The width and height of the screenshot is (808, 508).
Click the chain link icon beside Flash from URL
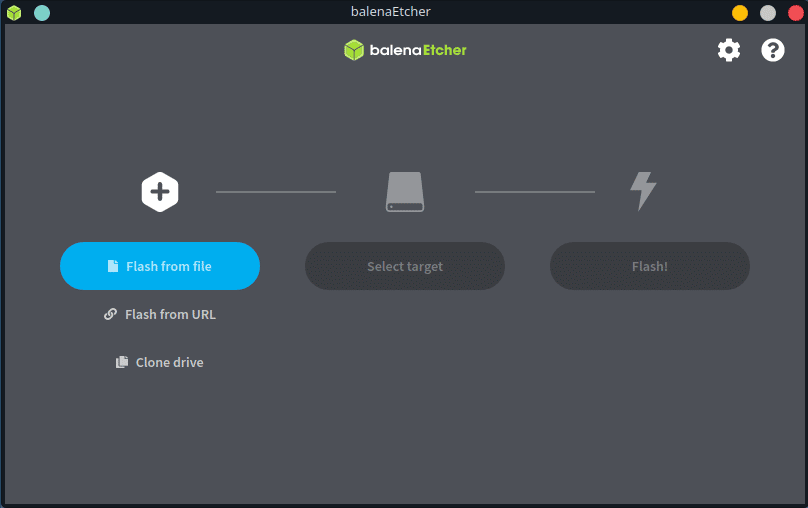(x=111, y=314)
